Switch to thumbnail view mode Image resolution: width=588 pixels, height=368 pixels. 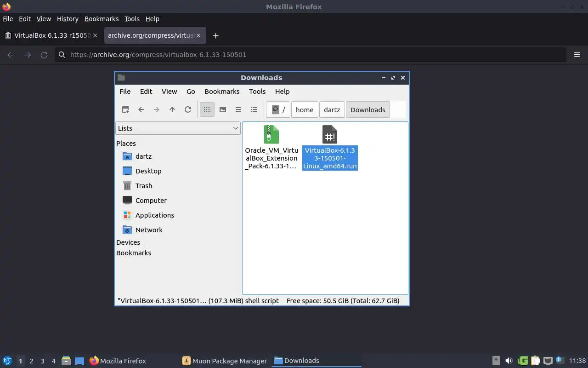(223, 109)
